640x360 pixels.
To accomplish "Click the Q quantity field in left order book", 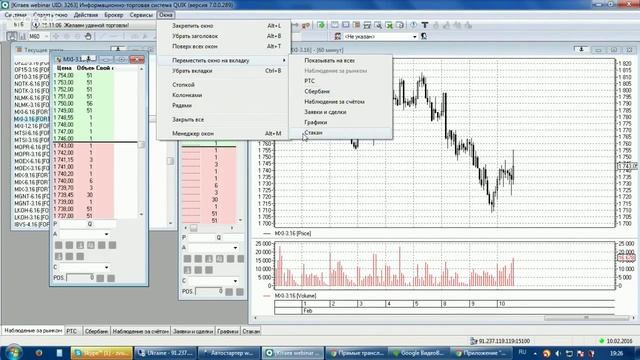I will point(103,224).
